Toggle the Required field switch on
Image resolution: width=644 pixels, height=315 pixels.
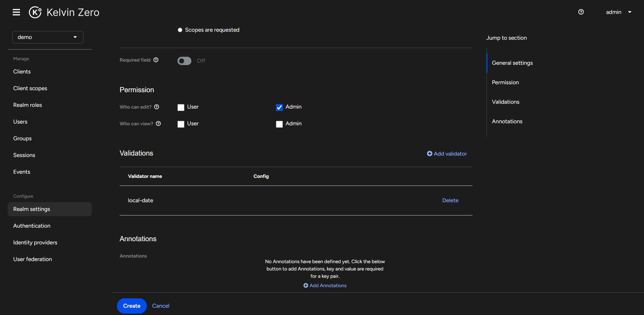point(184,61)
